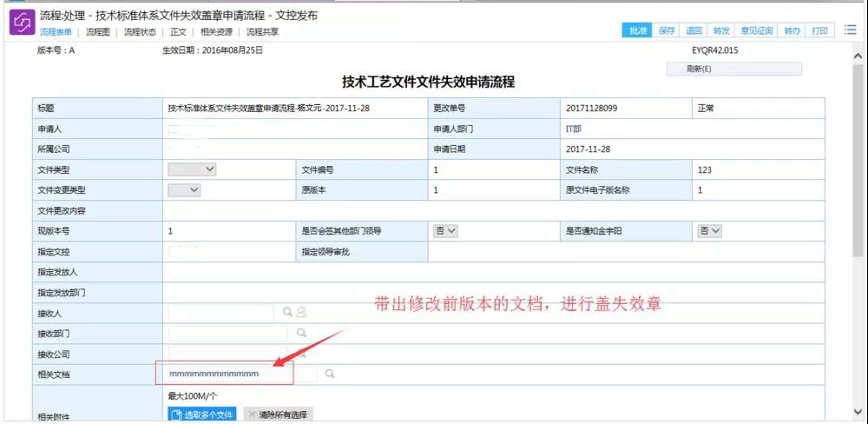Viewport: 868px width, 424px height.
Task: Click the 生效日期 2016年08月25日 text
Action: tap(212, 50)
